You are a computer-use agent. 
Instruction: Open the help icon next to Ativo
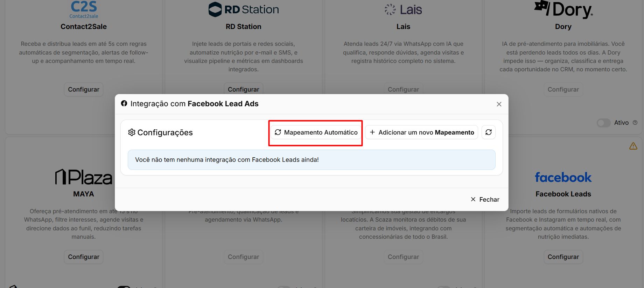pos(635,123)
